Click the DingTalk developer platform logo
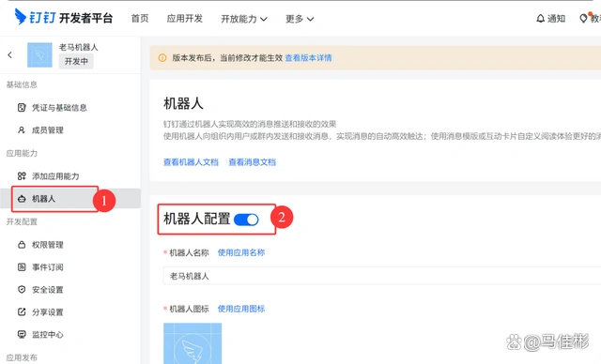Image resolution: width=601 pixels, height=364 pixels. pyautogui.click(x=64, y=17)
